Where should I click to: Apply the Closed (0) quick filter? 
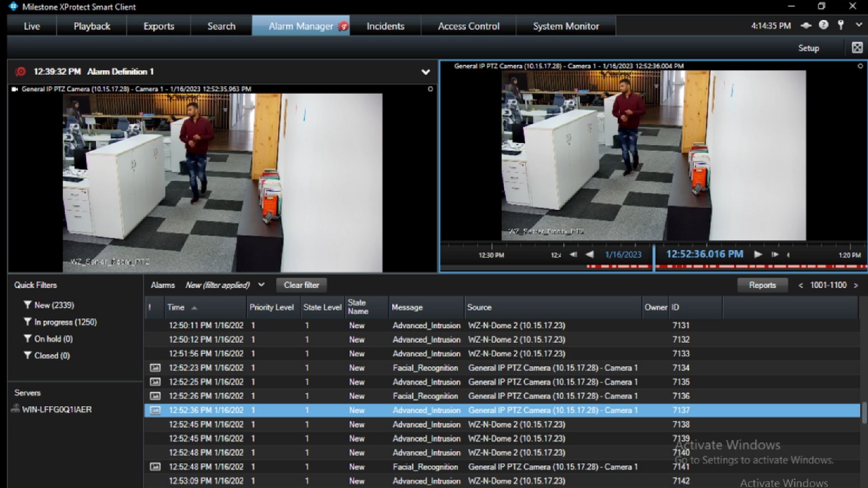(x=47, y=355)
